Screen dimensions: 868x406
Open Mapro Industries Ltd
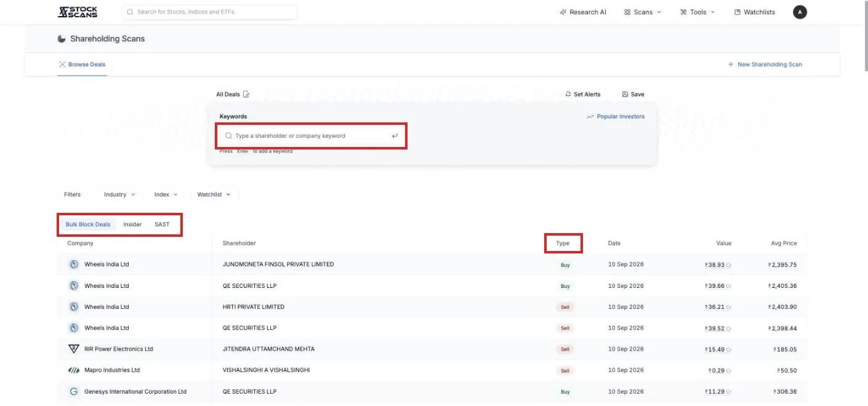112,370
